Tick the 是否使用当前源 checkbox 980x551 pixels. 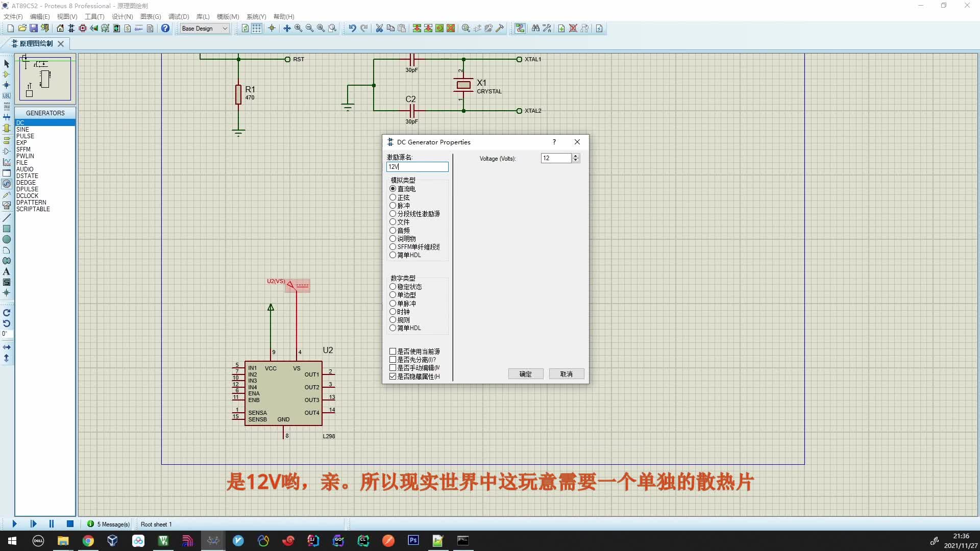(x=393, y=352)
